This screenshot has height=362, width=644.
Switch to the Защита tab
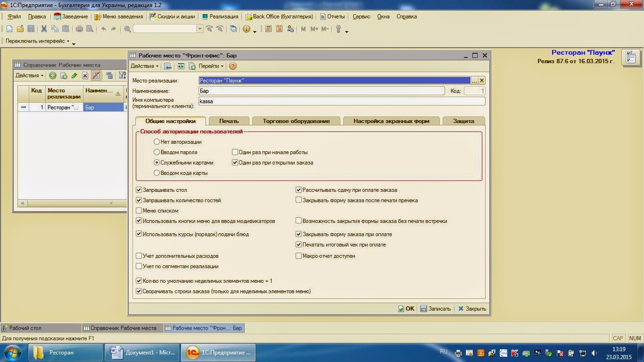[463, 121]
